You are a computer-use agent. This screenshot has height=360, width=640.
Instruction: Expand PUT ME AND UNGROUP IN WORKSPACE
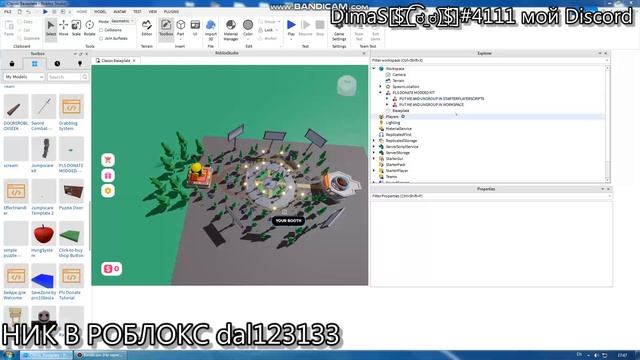(387, 104)
